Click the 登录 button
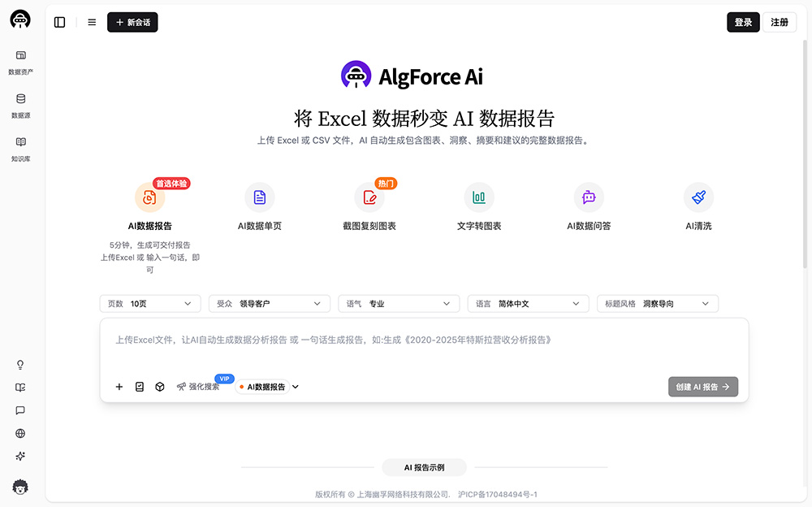The height and width of the screenshot is (507, 812). tap(743, 22)
